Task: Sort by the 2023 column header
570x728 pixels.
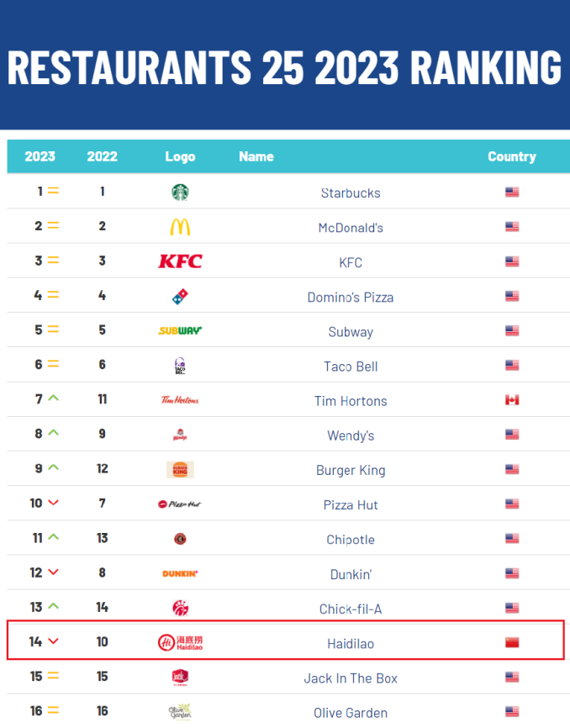Action: point(40,156)
